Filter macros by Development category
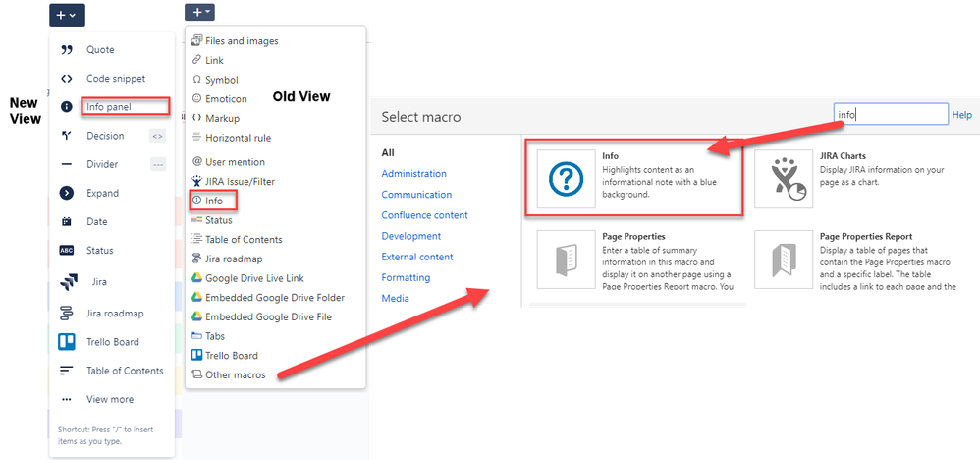Viewport: 980px width, 460px height. [x=411, y=236]
